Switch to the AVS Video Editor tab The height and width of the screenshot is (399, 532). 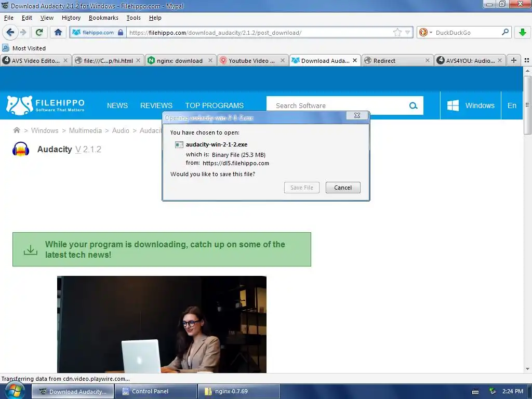(36, 60)
